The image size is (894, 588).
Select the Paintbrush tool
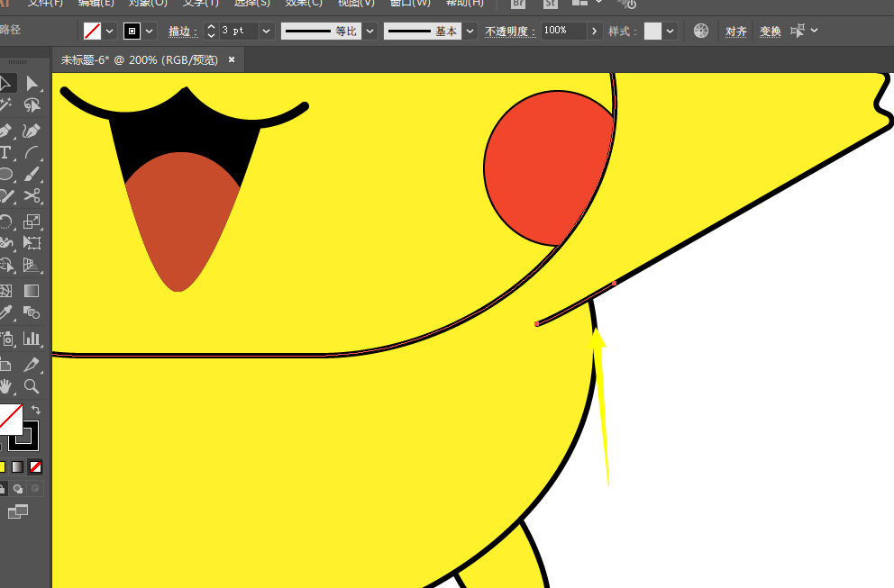tap(32, 175)
